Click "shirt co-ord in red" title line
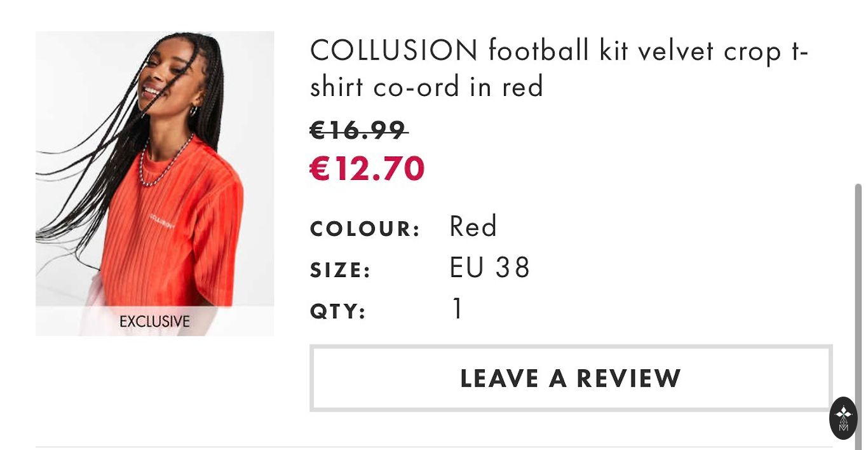The image size is (868, 450). [426, 86]
